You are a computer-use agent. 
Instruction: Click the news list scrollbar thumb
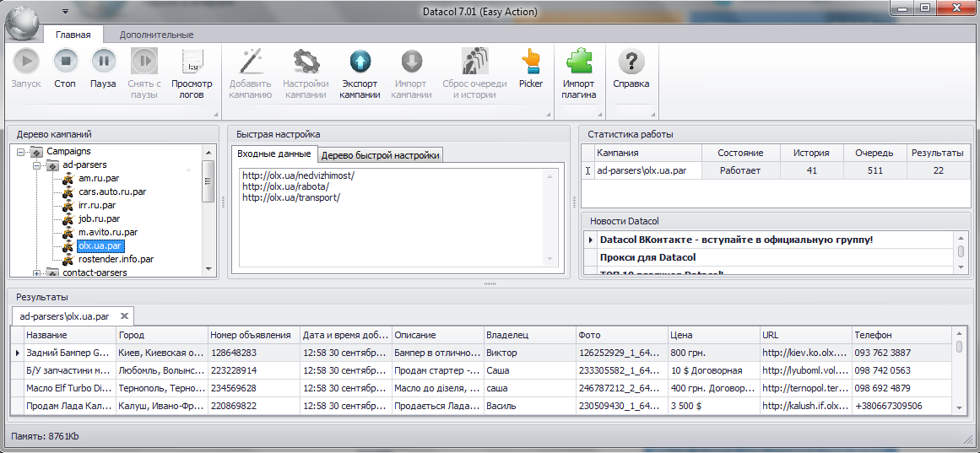click(961, 251)
